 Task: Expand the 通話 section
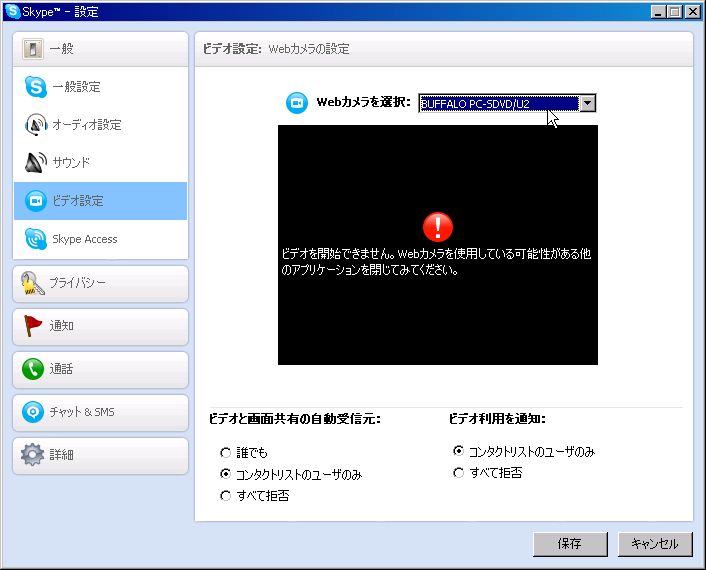click(100, 370)
